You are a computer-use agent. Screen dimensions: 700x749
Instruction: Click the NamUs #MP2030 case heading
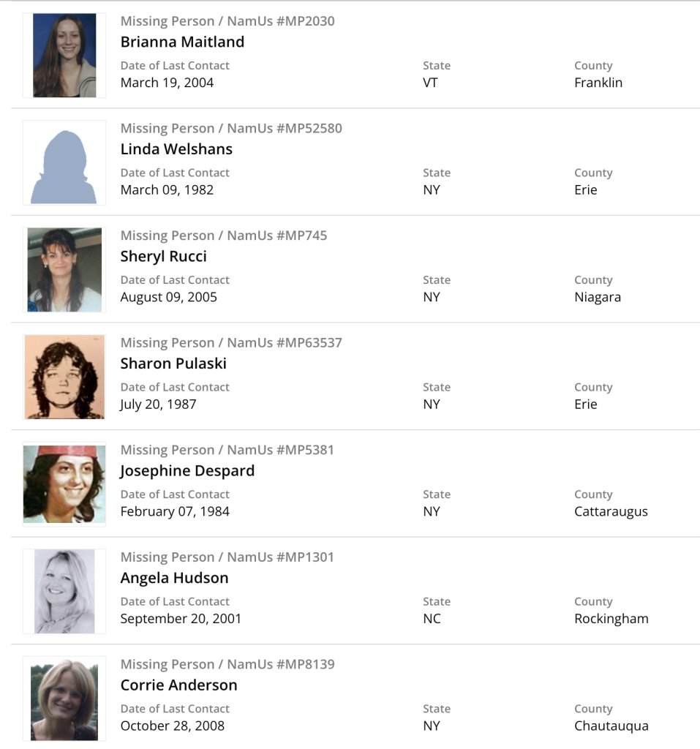tap(227, 21)
